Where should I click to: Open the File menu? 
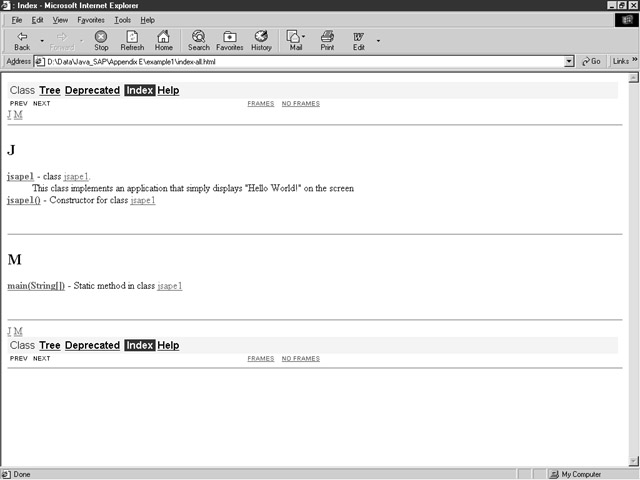pos(17,20)
